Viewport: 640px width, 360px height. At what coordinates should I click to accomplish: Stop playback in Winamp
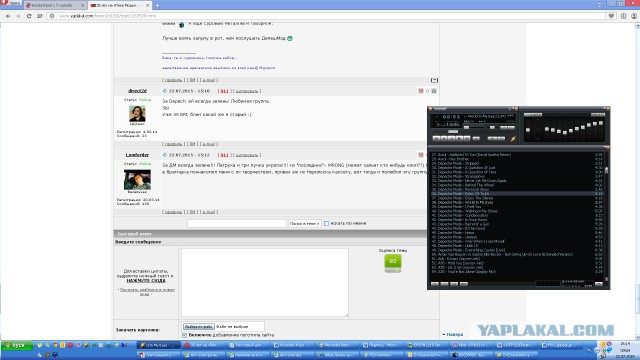click(460, 138)
